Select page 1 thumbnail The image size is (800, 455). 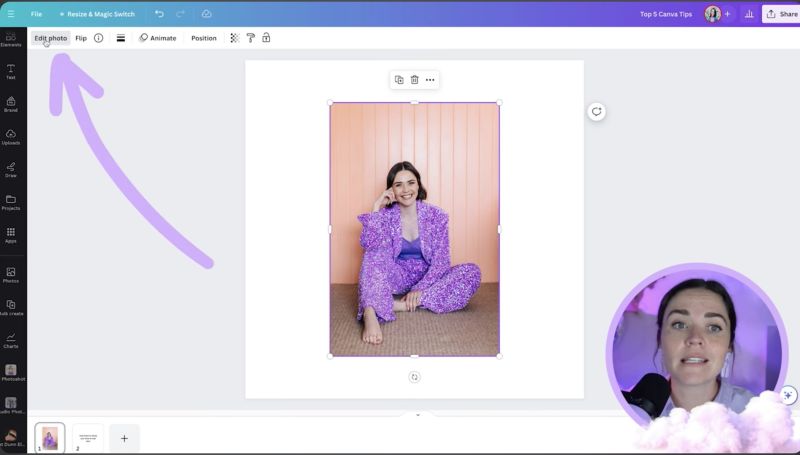click(x=50, y=438)
